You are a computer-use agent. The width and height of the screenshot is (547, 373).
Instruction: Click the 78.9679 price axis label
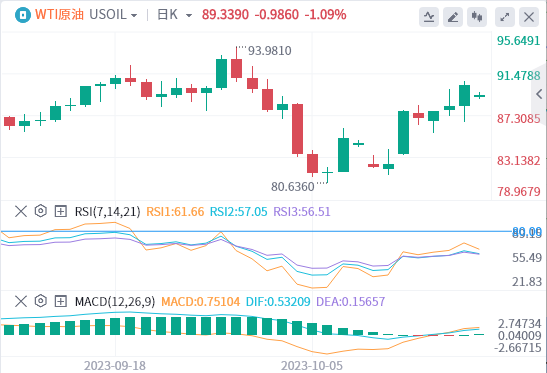(x=519, y=192)
